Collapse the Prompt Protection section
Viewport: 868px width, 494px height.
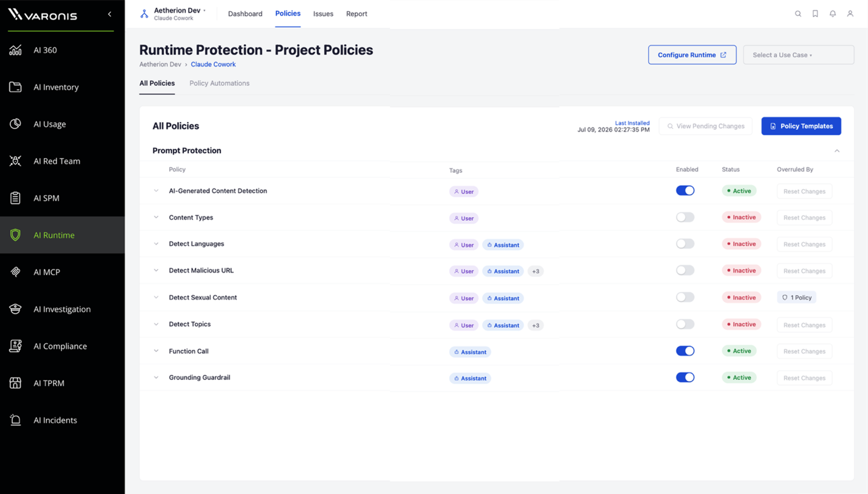point(837,151)
